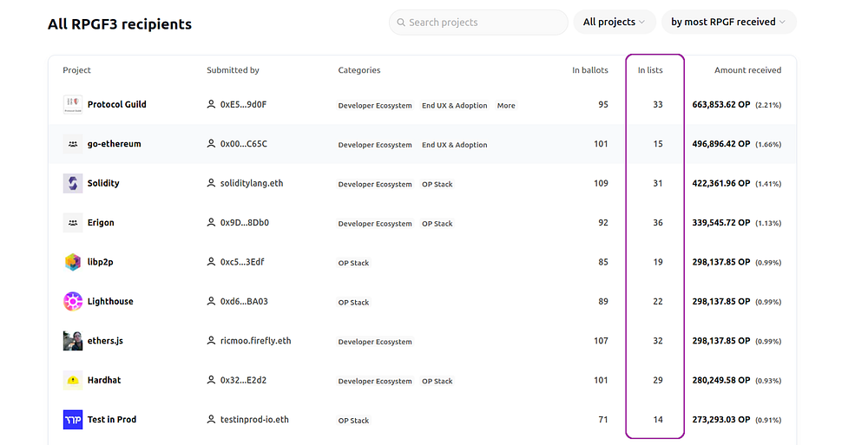Open the go-ethereum project

[x=114, y=144]
